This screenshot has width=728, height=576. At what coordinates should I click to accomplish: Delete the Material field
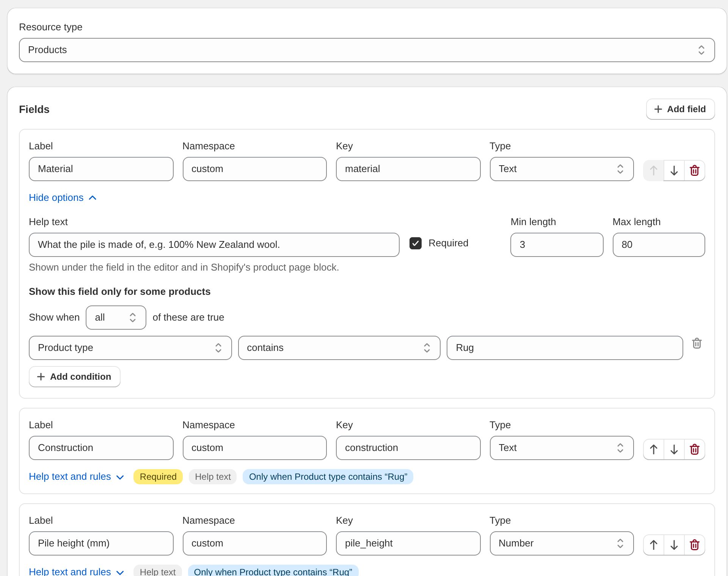[x=694, y=171]
